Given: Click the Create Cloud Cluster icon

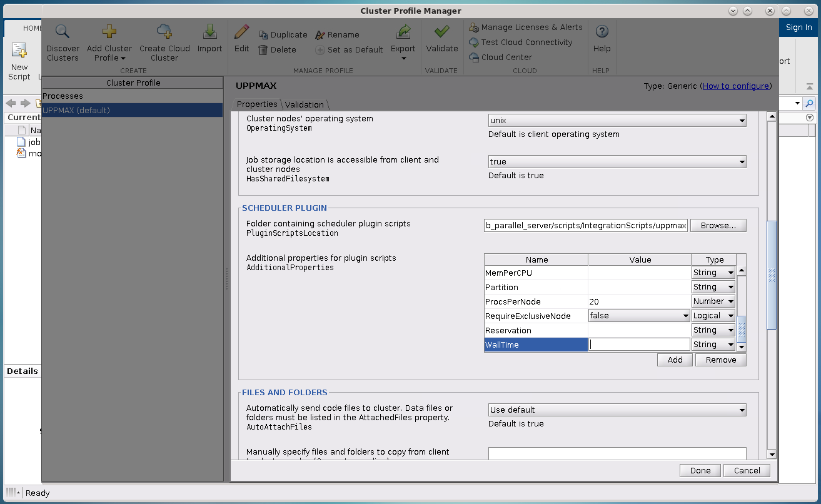Looking at the screenshot, I should (x=164, y=32).
